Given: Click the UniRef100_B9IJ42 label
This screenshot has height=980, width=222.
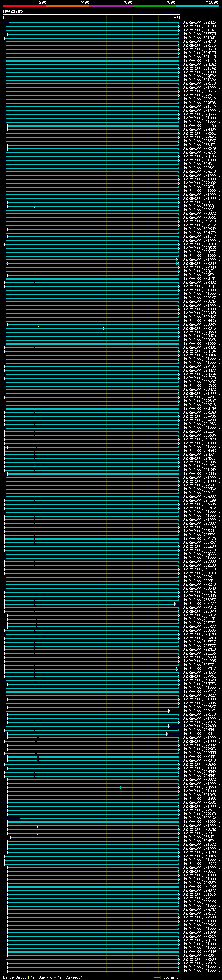Looking at the screenshot, I should coord(199,68).
